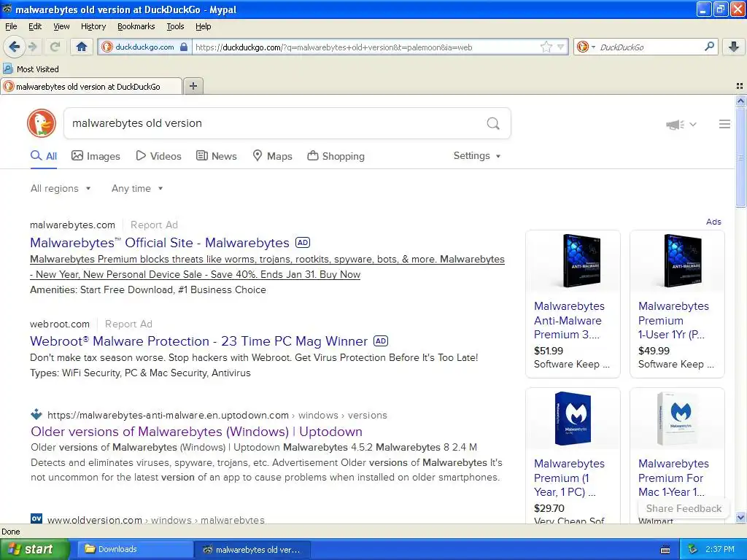Focus the toolbar DuckDuckGo search field

(x=649, y=47)
